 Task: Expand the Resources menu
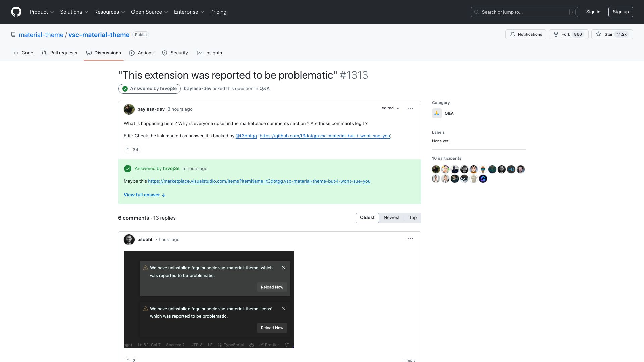click(x=110, y=12)
